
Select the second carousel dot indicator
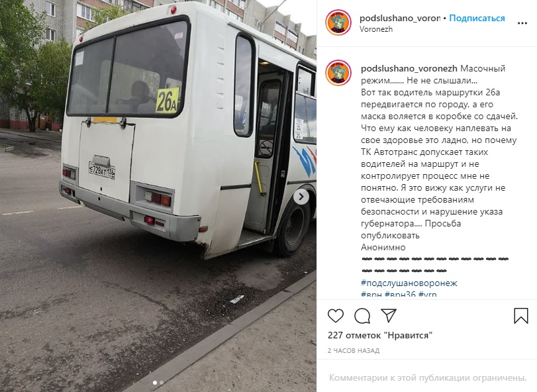[162, 383]
